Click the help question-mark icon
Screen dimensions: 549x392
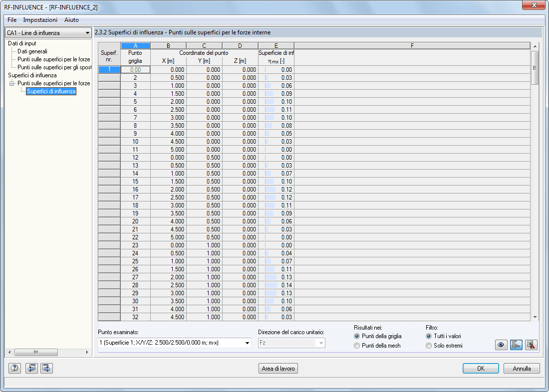point(14,368)
